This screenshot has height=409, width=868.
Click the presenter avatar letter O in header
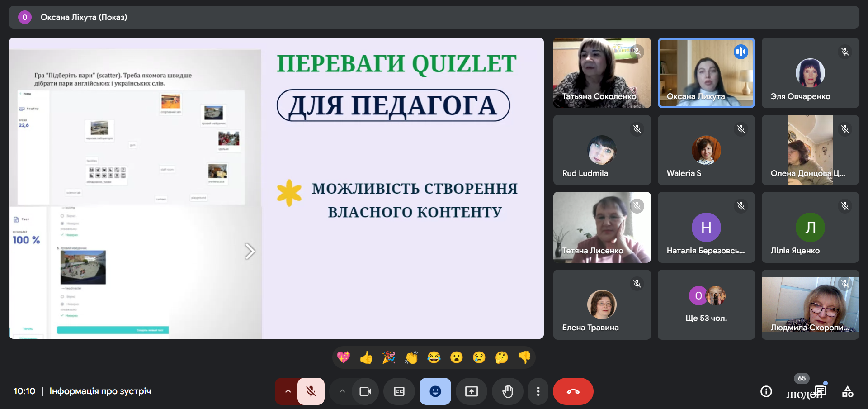click(x=24, y=17)
